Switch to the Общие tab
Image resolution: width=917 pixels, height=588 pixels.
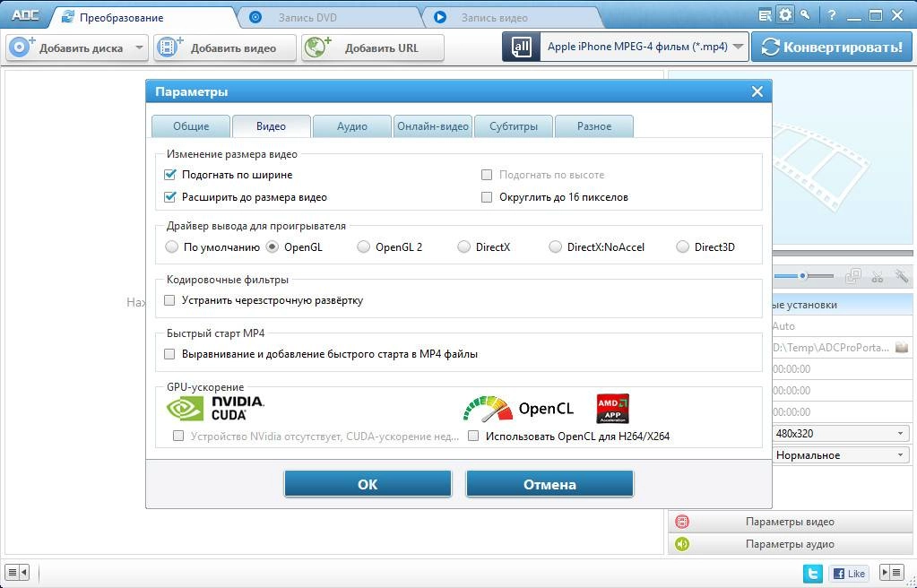191,126
